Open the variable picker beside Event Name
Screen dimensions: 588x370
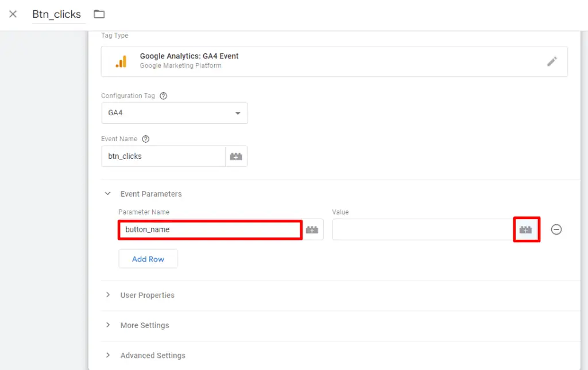[x=236, y=156]
